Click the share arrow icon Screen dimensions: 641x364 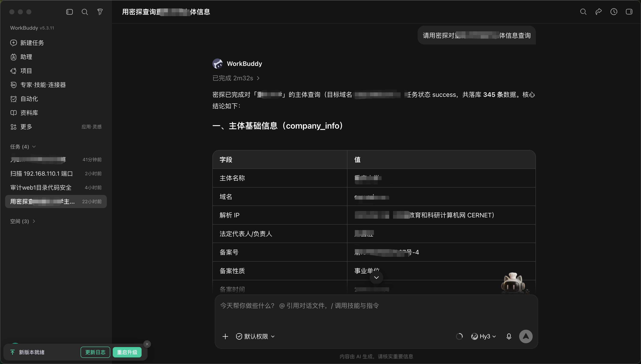(598, 12)
